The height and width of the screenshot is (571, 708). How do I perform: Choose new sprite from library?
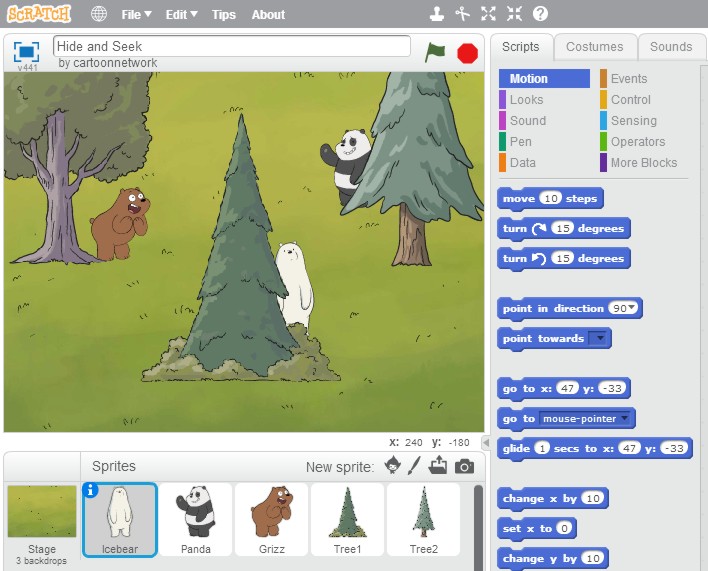[x=393, y=465]
